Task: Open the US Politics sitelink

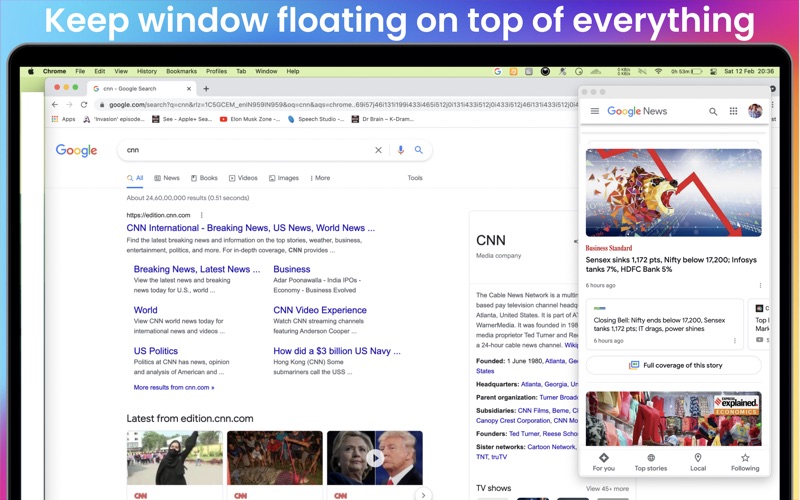Action: (x=156, y=351)
